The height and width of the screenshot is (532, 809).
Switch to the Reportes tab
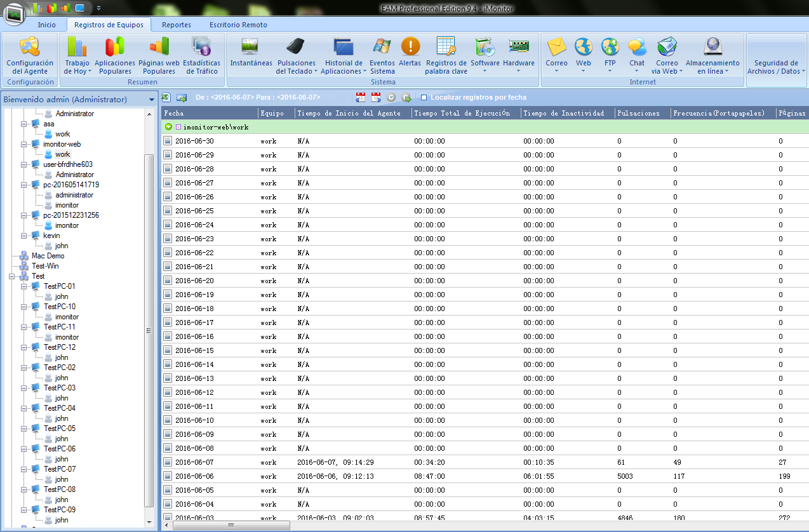[x=176, y=25]
